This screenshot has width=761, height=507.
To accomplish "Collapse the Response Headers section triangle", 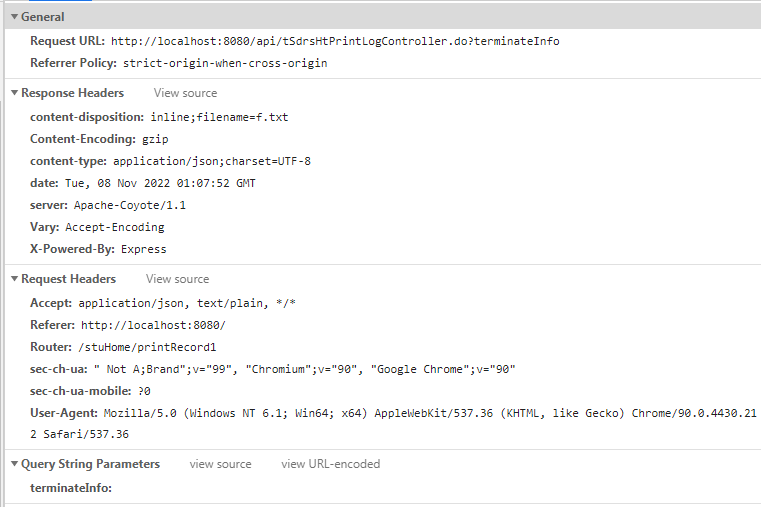I will click(15, 93).
